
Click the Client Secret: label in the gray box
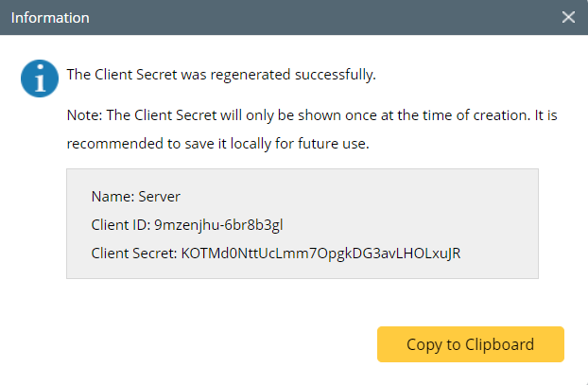[133, 254]
